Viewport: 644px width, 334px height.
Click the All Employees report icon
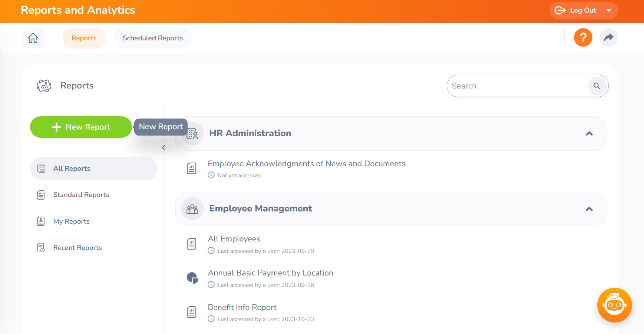point(191,244)
